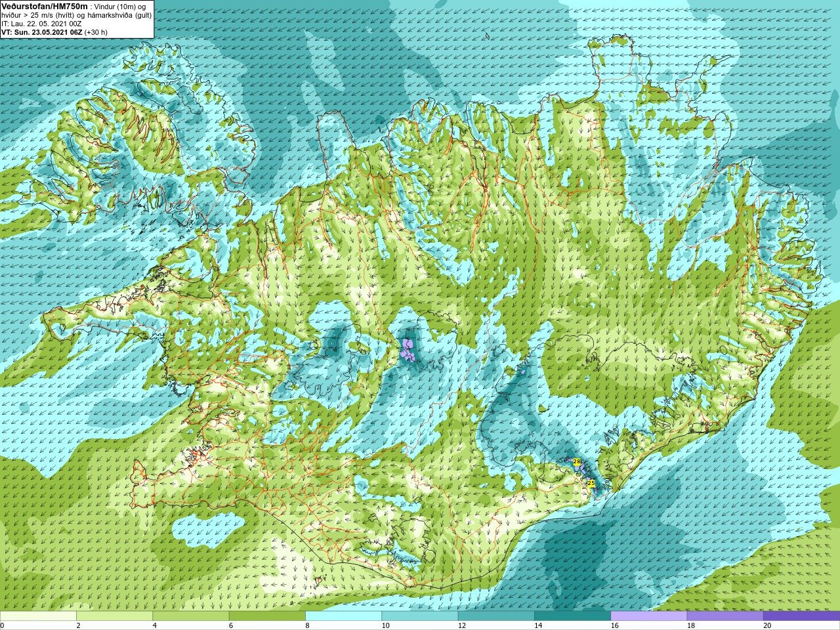Select the 0–2 m/s pale yellow legend swatch
The image size is (840, 630).
38,616
